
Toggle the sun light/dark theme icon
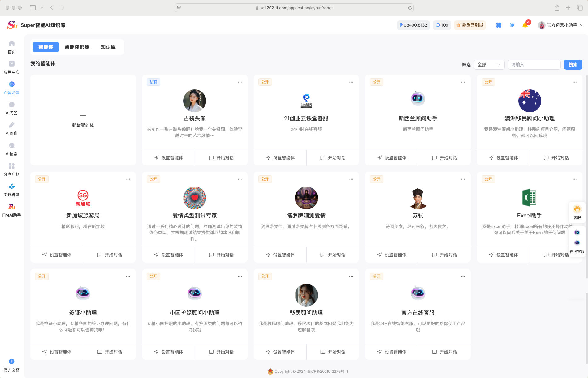512,25
